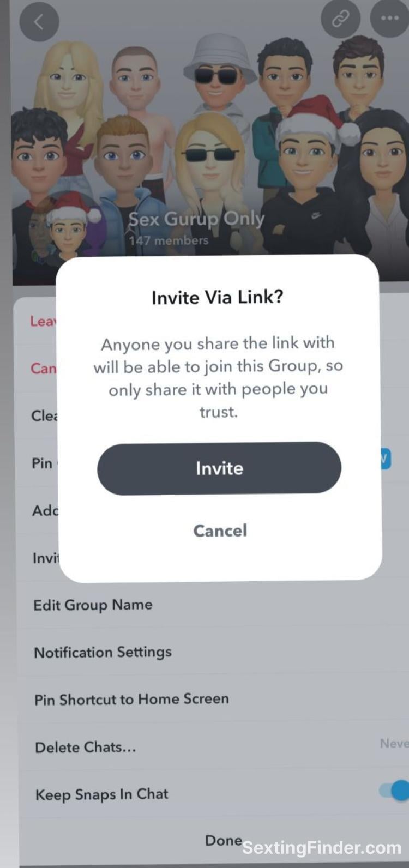Screen dimensions: 409x868
Task: Tap the Sex Gurup Only group title
Action: [x=196, y=219]
